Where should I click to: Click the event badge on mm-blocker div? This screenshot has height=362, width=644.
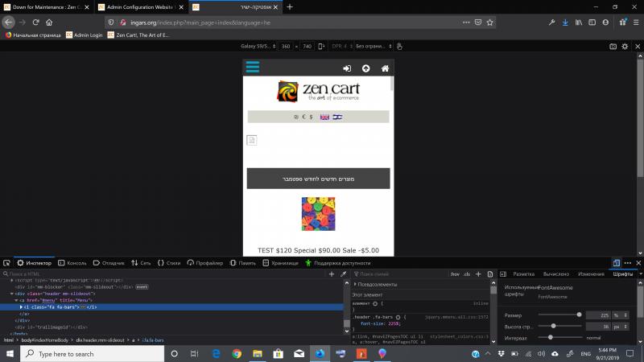point(142,287)
